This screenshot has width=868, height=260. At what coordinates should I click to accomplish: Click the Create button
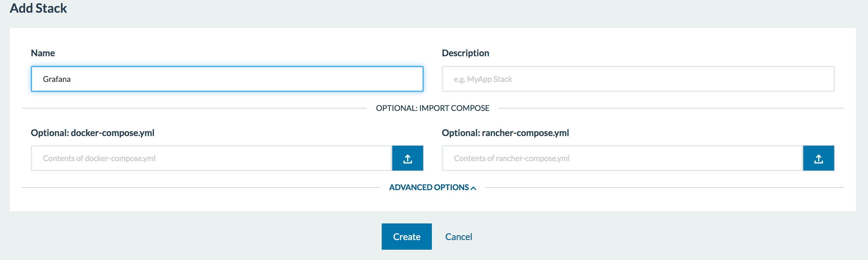406,236
